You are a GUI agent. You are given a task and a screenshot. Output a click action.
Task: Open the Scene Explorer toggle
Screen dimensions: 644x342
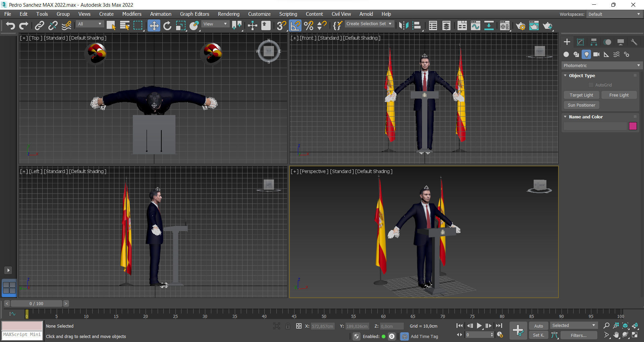click(x=433, y=25)
